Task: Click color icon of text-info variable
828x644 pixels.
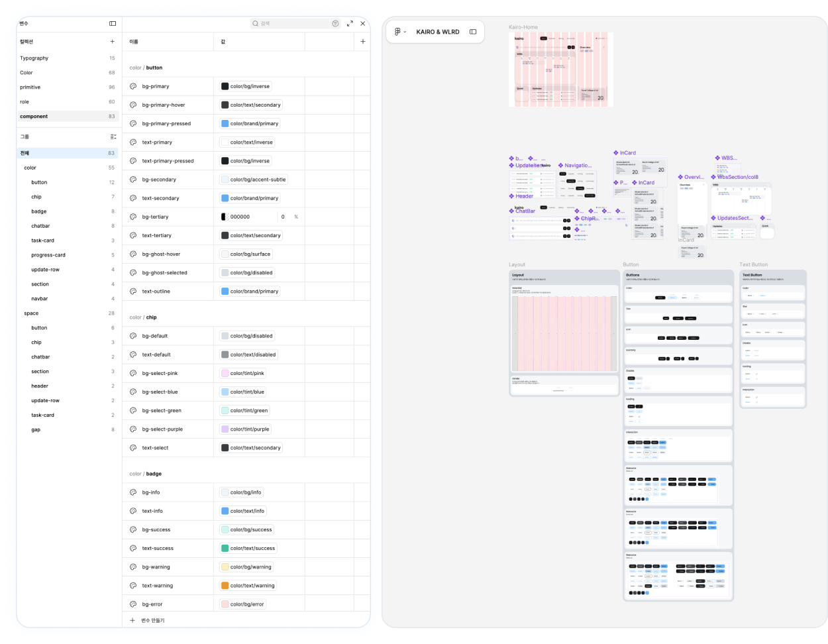Action: 133,511
